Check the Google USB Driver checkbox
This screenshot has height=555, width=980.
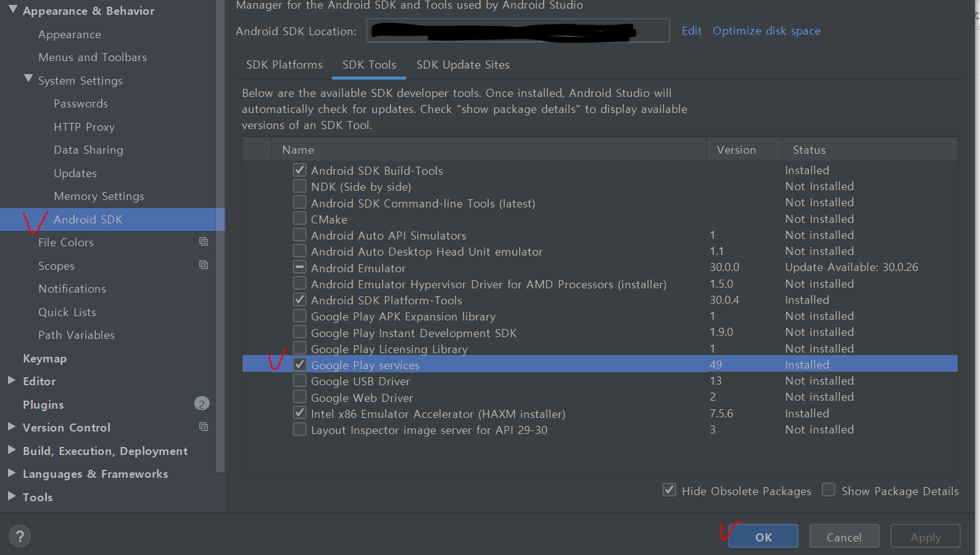(x=299, y=380)
